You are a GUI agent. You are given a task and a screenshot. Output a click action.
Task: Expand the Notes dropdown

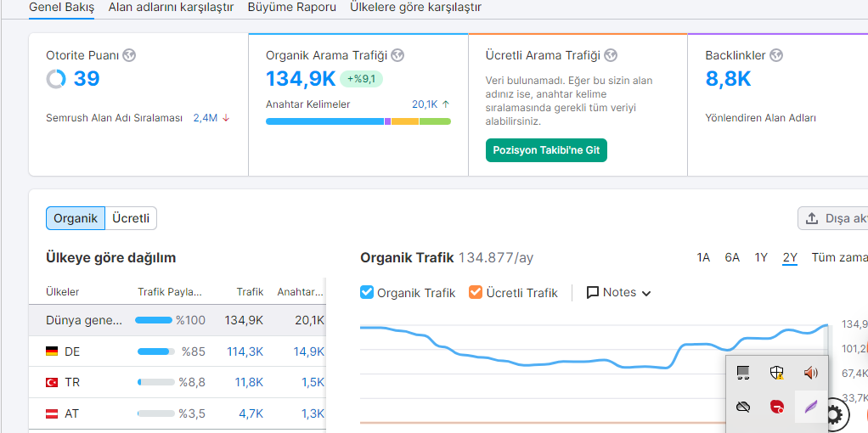click(618, 292)
